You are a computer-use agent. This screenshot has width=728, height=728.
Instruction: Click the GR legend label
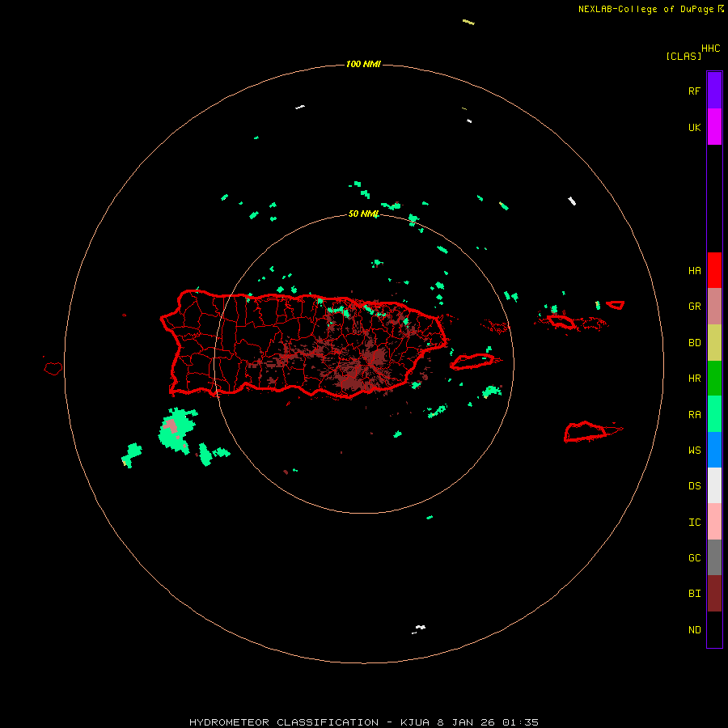tap(694, 307)
